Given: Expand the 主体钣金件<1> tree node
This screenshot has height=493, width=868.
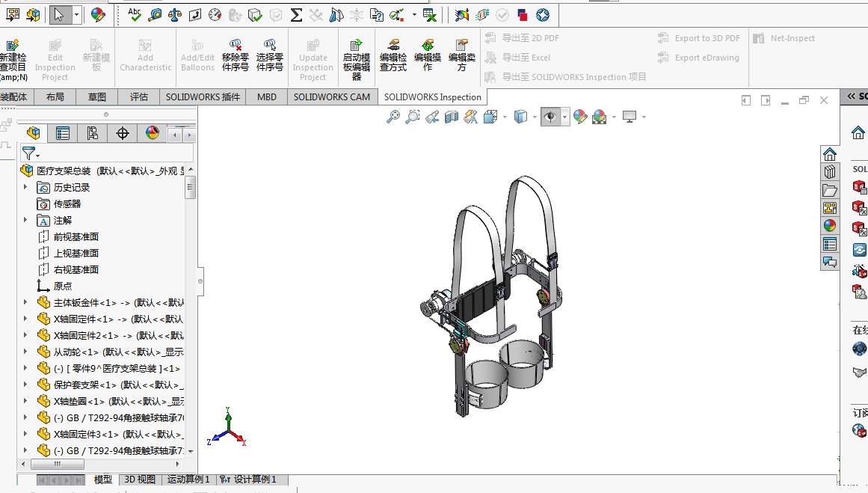Looking at the screenshot, I should pos(25,302).
